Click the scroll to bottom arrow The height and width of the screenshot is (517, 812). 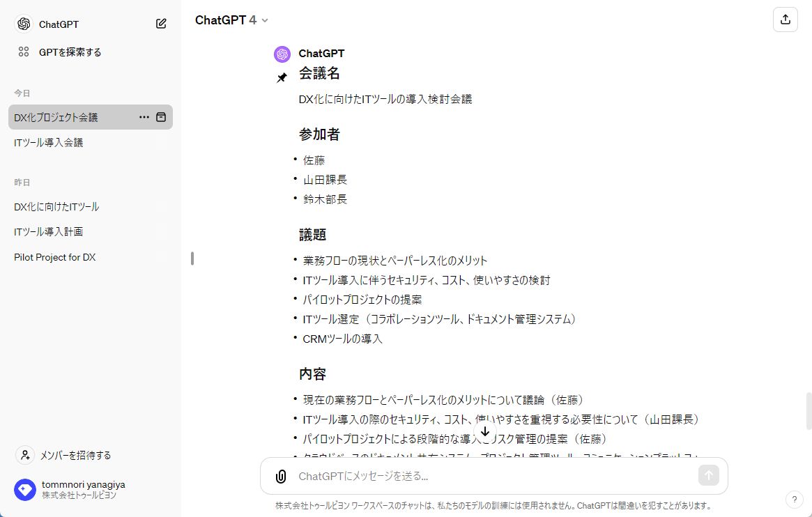tap(485, 432)
